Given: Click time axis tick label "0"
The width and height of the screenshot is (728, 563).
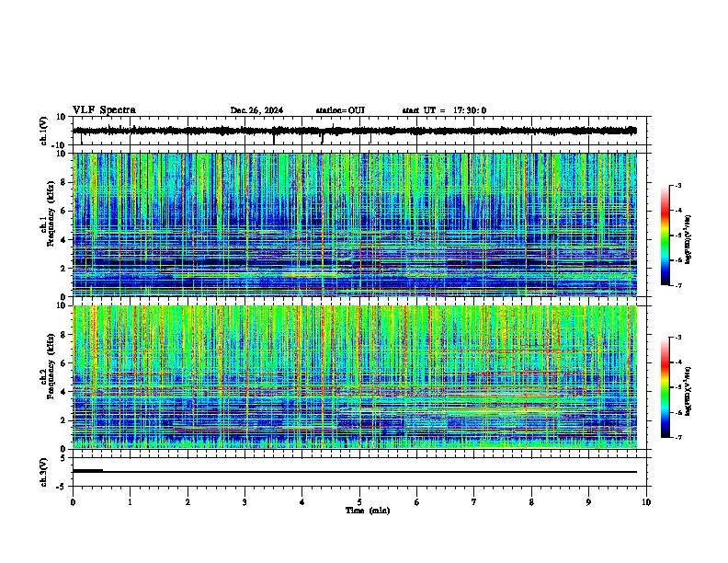Looking at the screenshot, I should point(73,502).
